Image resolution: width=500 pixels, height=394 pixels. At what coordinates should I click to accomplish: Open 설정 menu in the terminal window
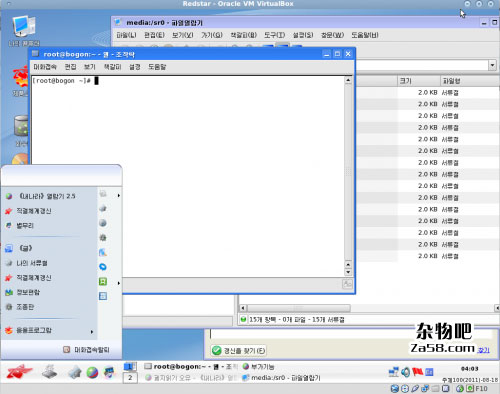tap(135, 67)
